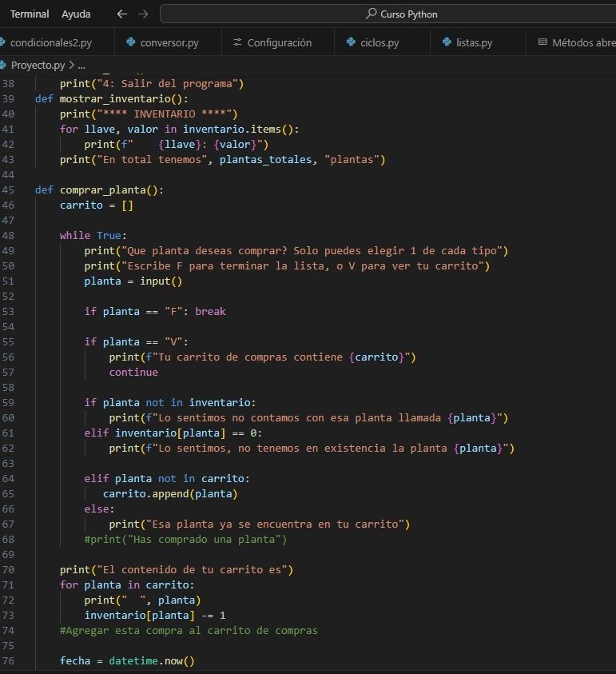Switch to conversor.py tab

(169, 42)
